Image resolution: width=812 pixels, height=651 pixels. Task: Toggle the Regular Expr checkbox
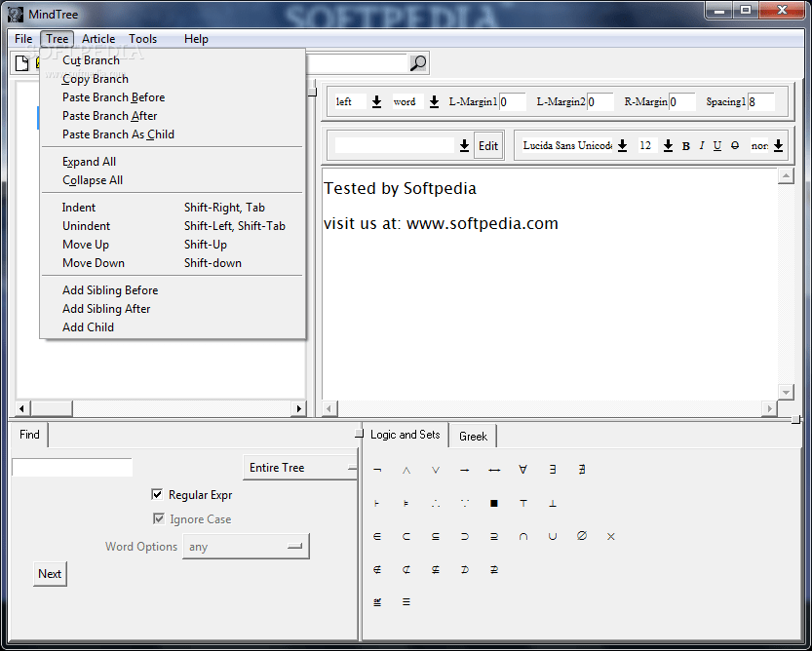click(157, 494)
